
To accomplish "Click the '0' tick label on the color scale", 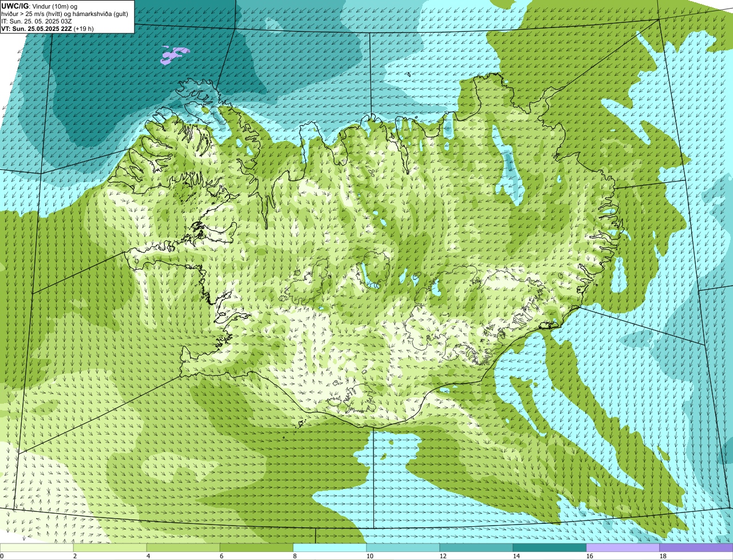I will click(2, 556).
